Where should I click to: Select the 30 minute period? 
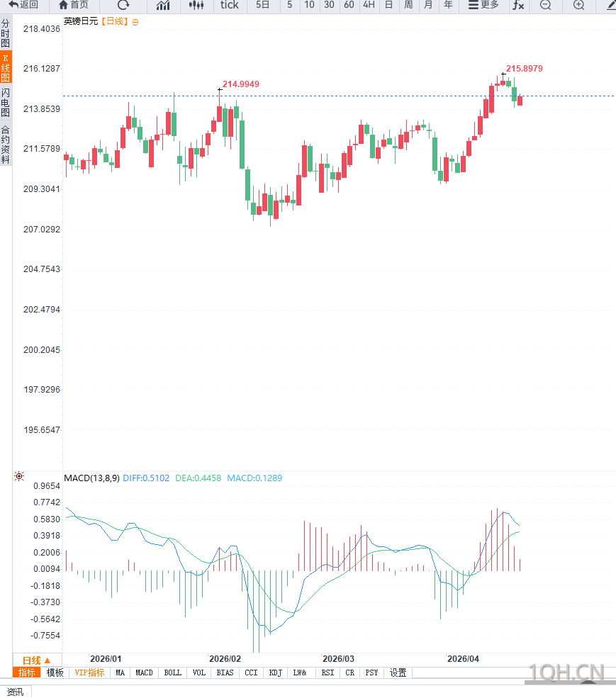(329, 5)
